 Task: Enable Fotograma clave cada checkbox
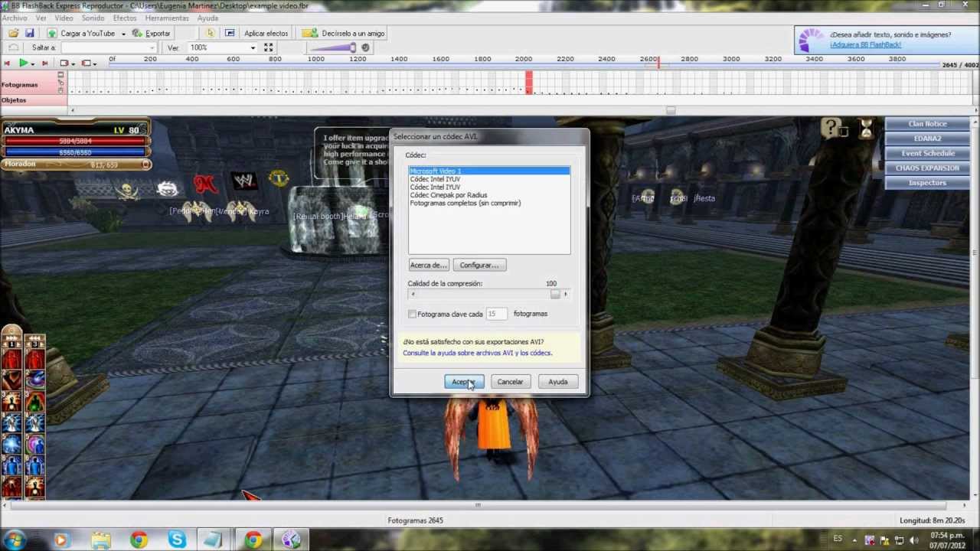413,314
